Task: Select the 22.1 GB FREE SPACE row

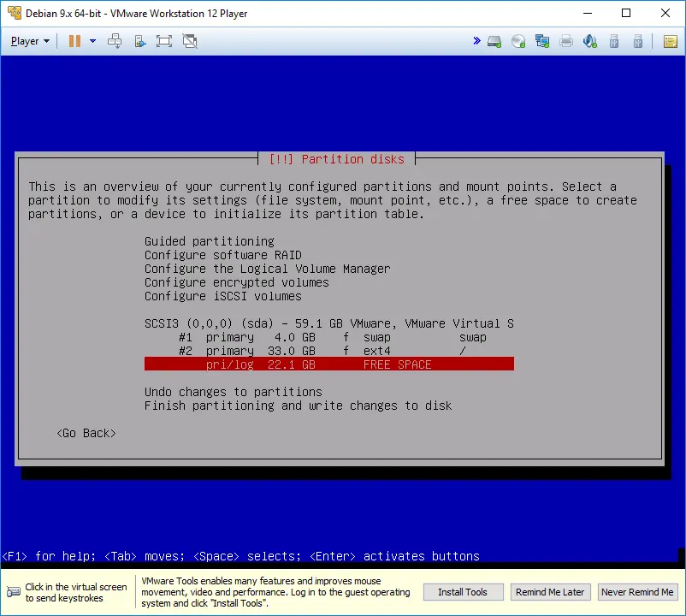Action: (329, 364)
